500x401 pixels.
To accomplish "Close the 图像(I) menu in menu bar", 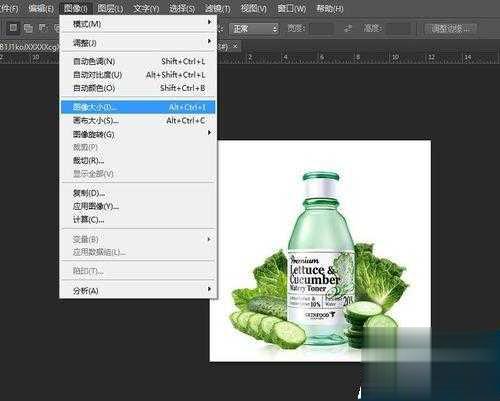I will click(x=76, y=8).
